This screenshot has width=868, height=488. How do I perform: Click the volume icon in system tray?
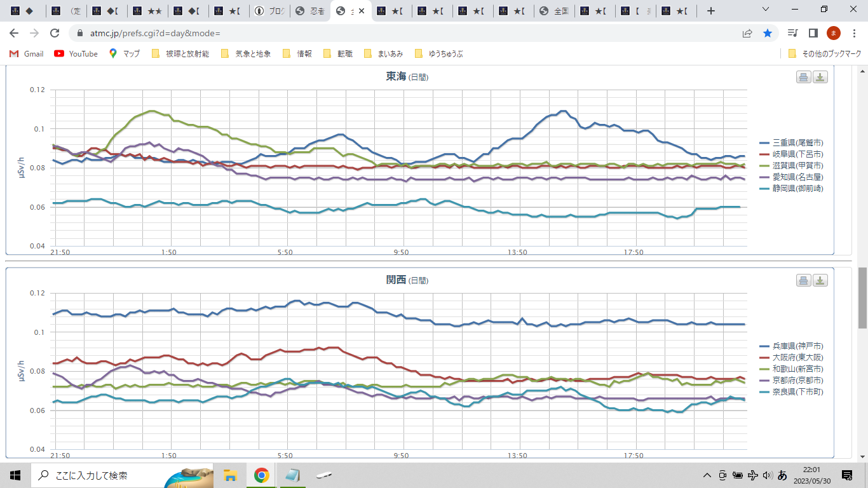[767, 475]
